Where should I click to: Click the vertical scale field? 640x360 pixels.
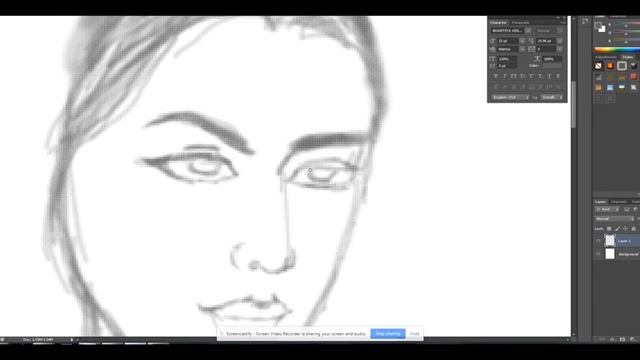508,59
